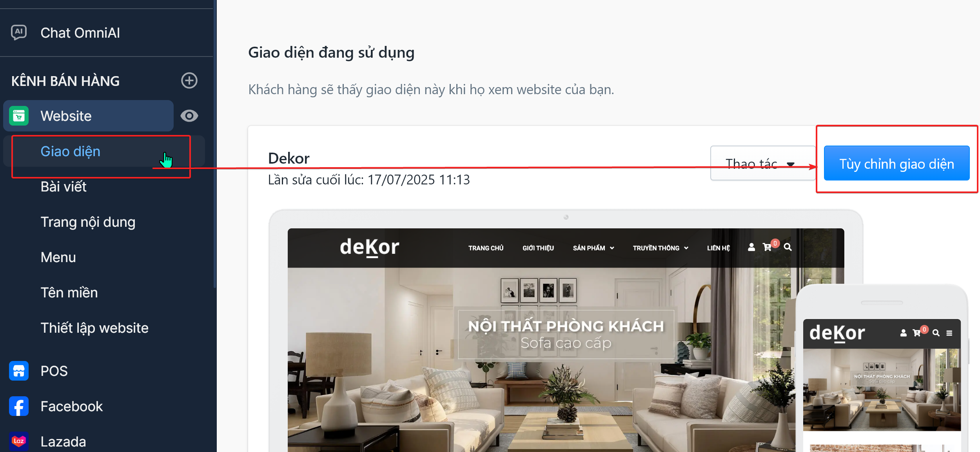This screenshot has width=980, height=452.
Task: Open the Lazada channel icon
Action: (19, 441)
